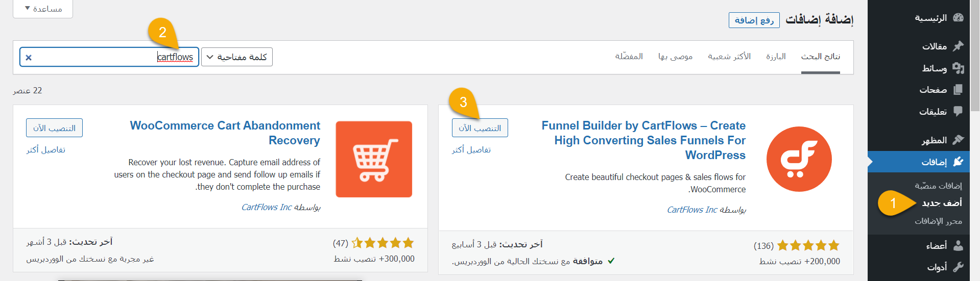Click the Comments bubble icon
The image size is (980, 281).
pyautogui.click(x=958, y=111)
